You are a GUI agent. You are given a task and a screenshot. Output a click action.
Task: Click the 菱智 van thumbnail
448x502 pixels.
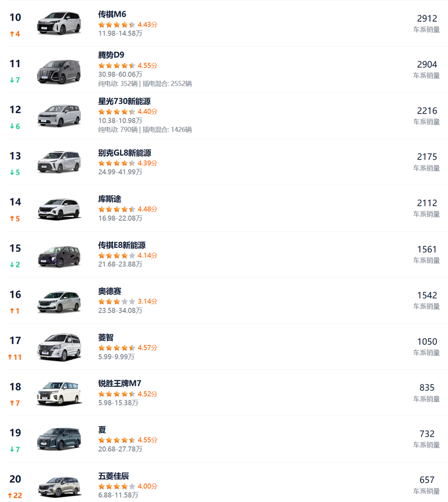tap(59, 347)
